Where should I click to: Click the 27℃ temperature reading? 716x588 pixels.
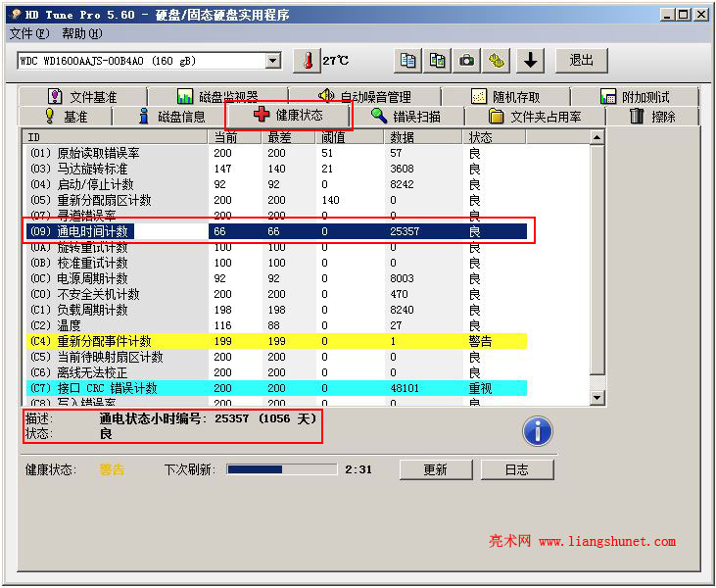tap(336, 61)
